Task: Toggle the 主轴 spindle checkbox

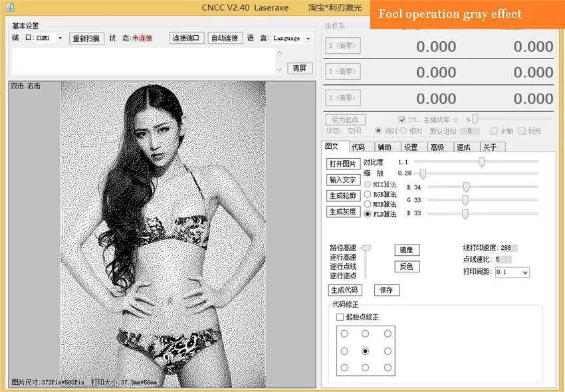Action: (494, 131)
